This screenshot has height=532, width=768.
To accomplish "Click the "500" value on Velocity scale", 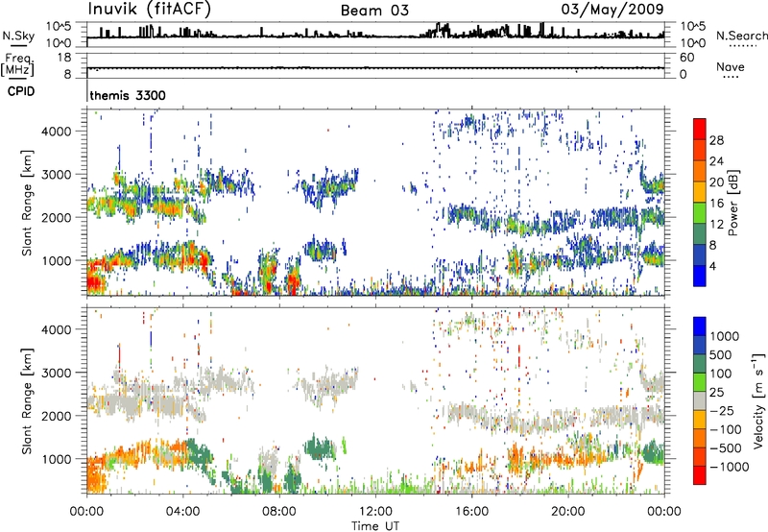I will (721, 354).
